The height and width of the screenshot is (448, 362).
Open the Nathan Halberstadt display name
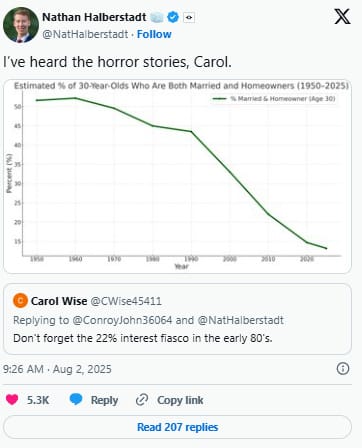pyautogui.click(x=94, y=17)
